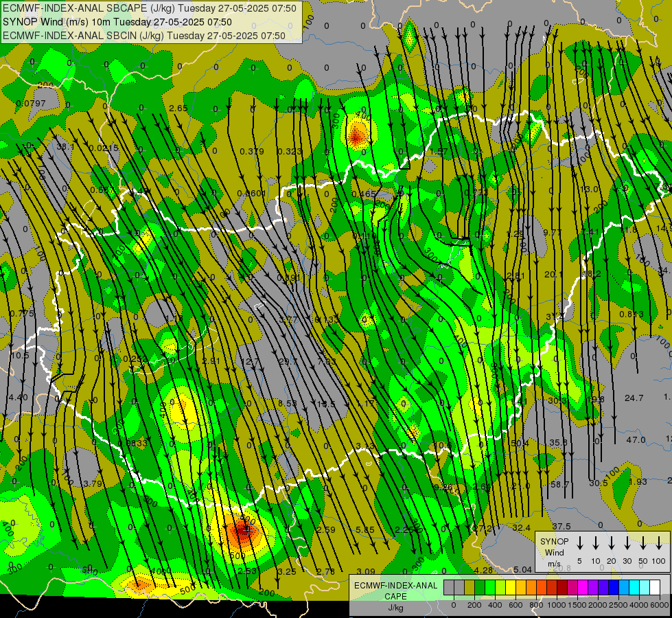672x618 pixels.
Task: Click the 10.5 value on the map
Action: point(20,356)
